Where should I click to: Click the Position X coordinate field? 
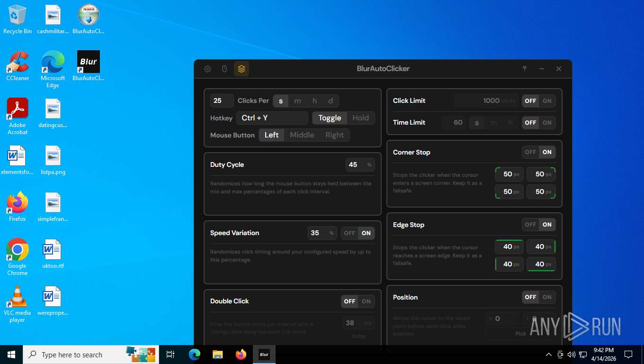[502, 318]
